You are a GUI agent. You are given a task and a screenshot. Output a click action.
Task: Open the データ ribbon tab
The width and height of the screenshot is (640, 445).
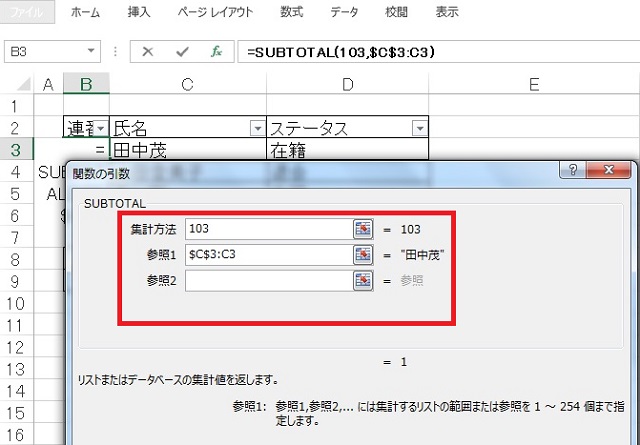[345, 13]
